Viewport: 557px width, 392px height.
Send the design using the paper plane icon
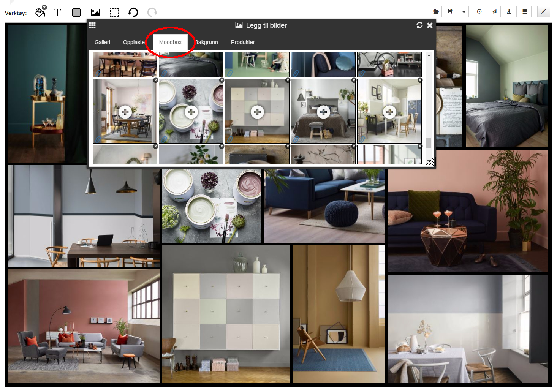point(494,12)
